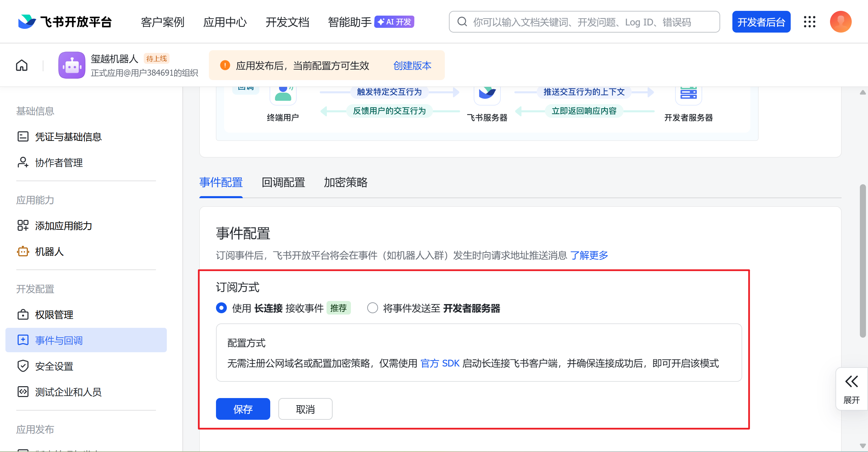Click the 取消 button
This screenshot has height=452, width=868.
(x=305, y=409)
